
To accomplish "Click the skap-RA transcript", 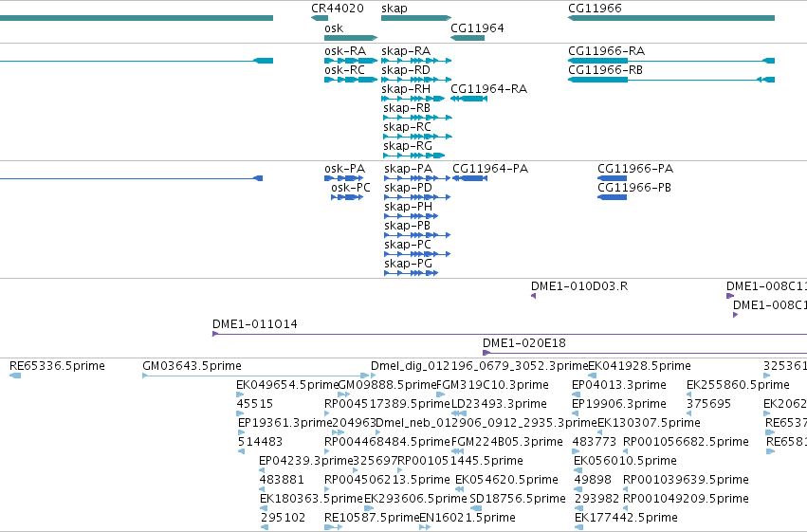I will click(x=416, y=61).
